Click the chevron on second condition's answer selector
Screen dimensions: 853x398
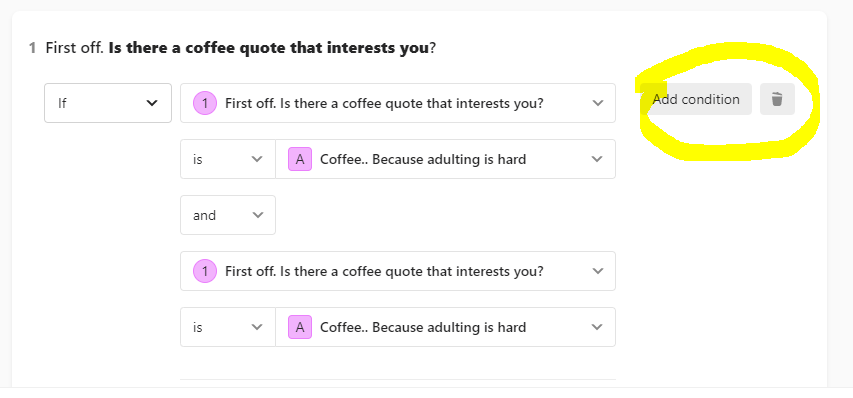coord(597,327)
